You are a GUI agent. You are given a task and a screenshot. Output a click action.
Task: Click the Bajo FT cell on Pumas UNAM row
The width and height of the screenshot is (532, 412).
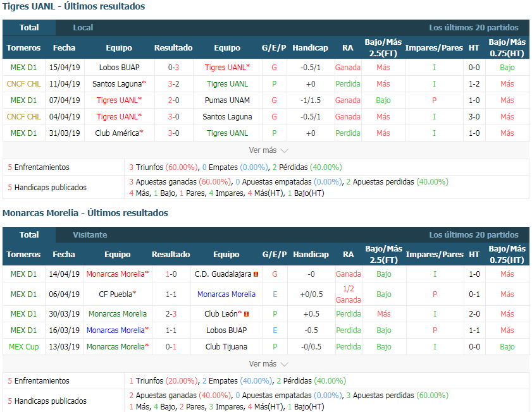coord(383,100)
